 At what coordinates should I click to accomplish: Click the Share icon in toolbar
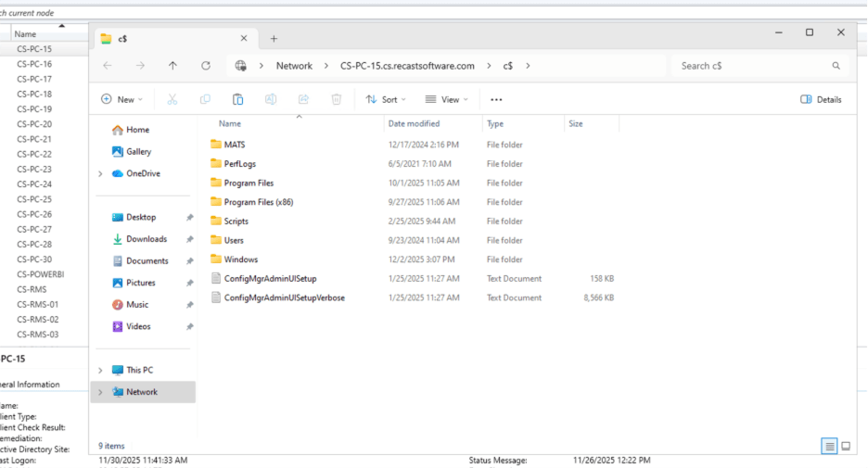click(303, 99)
